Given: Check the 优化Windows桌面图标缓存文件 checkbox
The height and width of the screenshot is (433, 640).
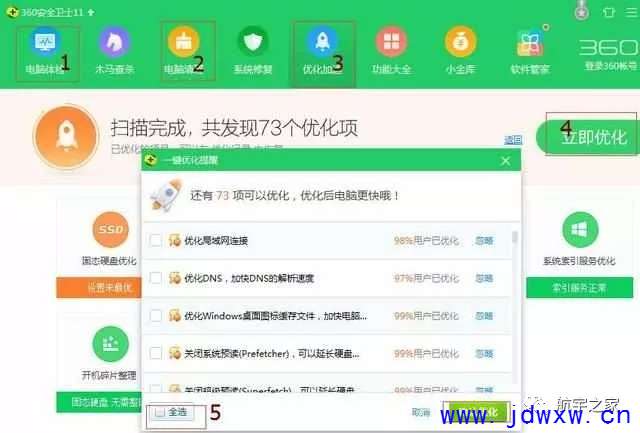Looking at the screenshot, I should (156, 315).
